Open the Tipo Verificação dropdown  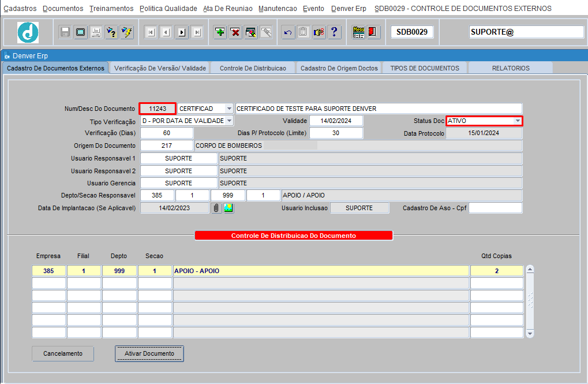pos(229,121)
